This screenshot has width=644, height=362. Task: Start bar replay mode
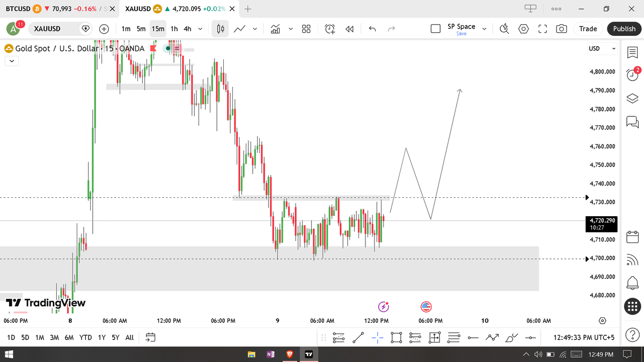click(349, 29)
